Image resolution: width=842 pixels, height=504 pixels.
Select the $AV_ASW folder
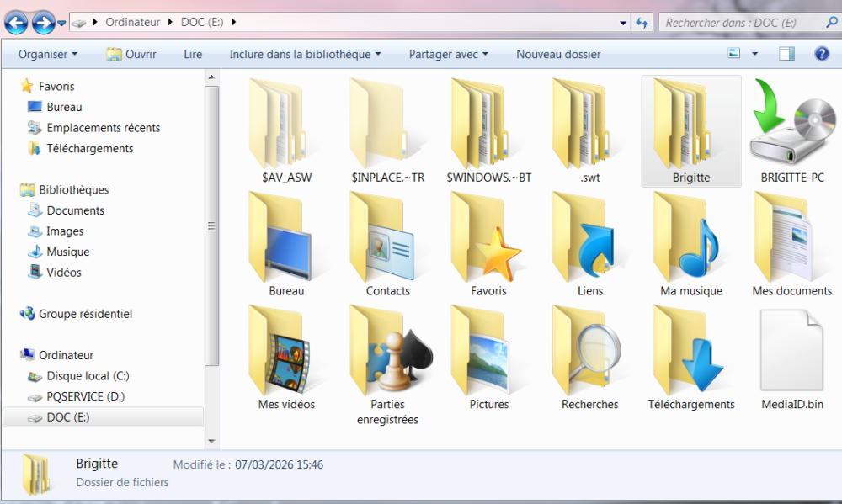click(286, 131)
